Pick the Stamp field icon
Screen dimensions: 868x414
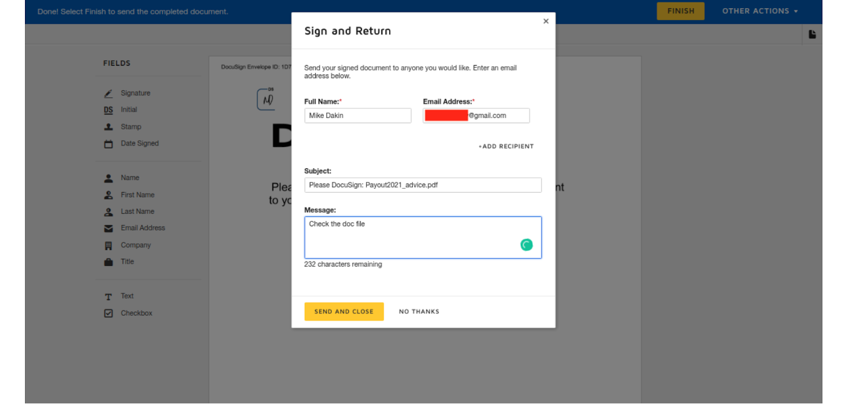tap(108, 127)
